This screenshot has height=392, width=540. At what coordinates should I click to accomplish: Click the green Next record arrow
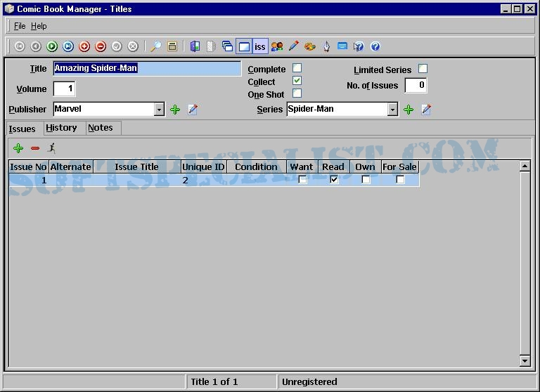52,46
